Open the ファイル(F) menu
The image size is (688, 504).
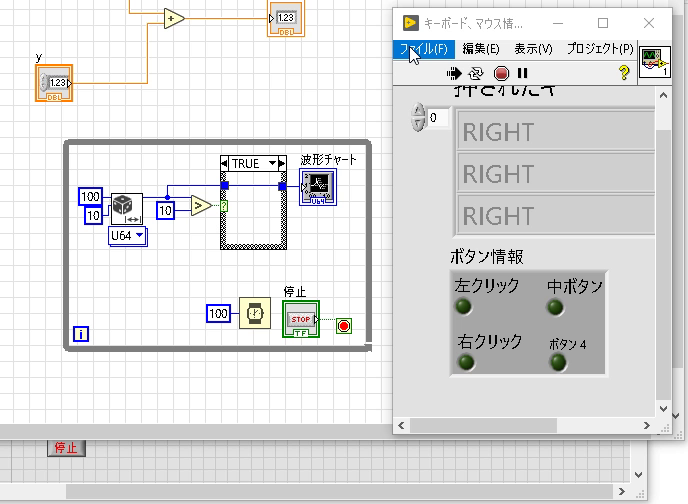click(x=424, y=48)
